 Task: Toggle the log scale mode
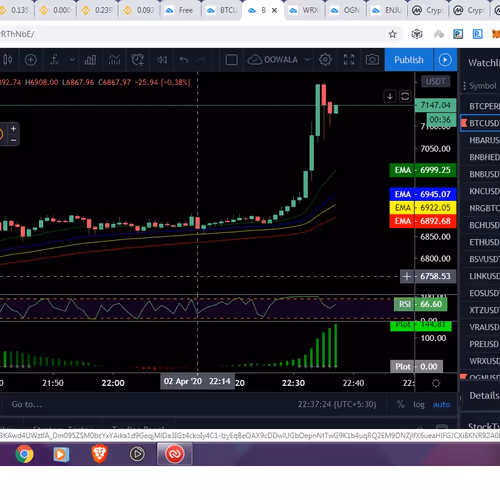pyautogui.click(x=419, y=405)
